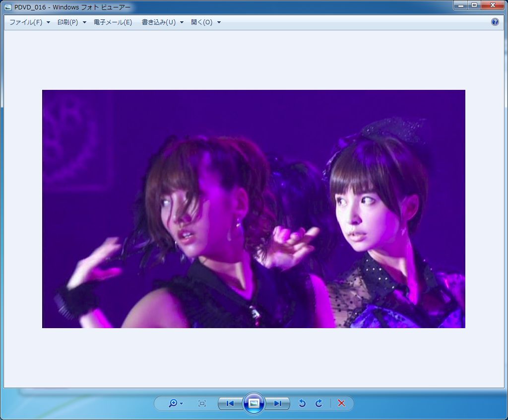Image resolution: width=508 pixels, height=420 pixels.
Task: Open the 開く(O) menu
Action: point(201,22)
